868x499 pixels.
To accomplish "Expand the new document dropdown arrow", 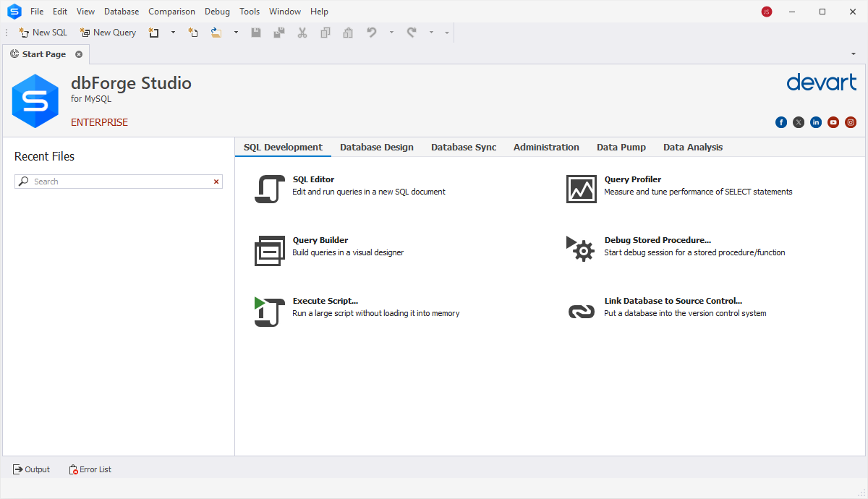I will point(173,33).
